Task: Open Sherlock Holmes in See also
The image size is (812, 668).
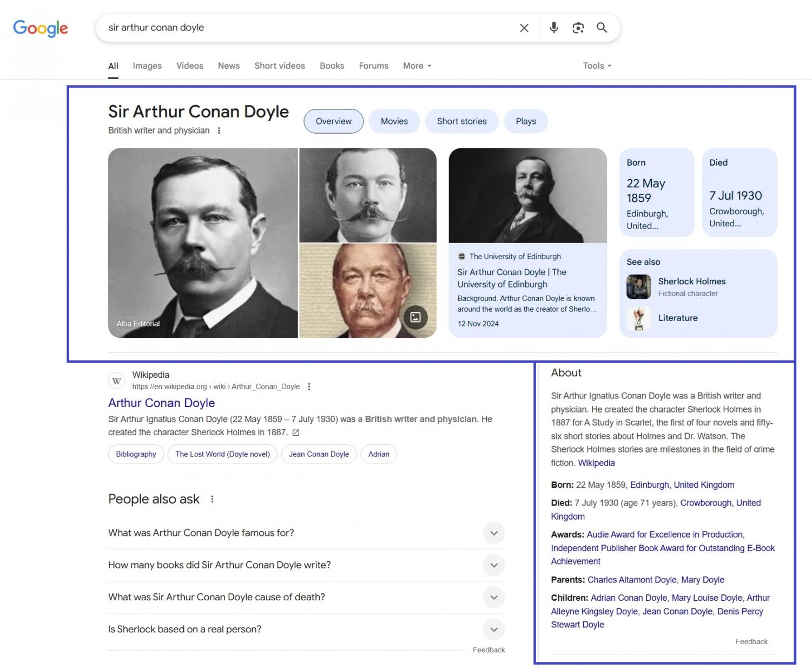Action: (692, 281)
